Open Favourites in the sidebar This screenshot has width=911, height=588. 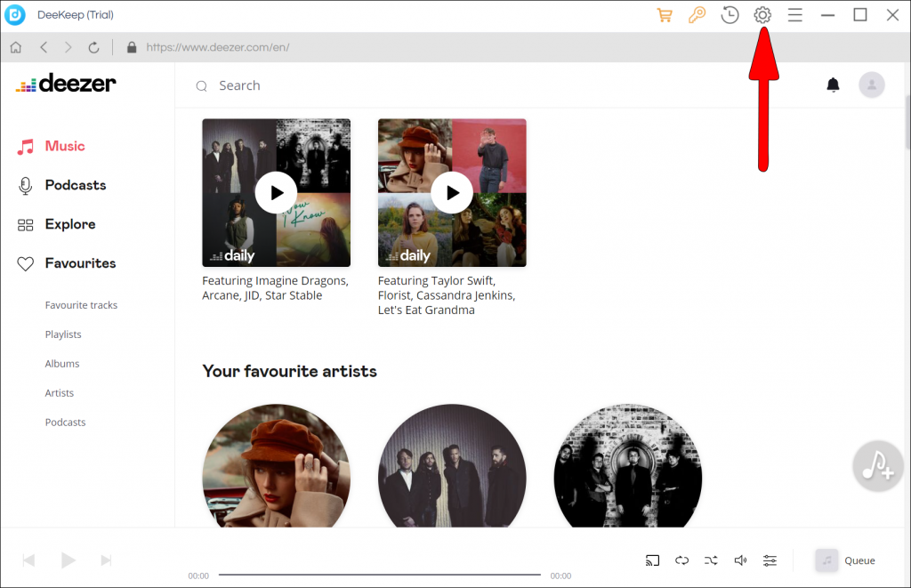point(66,263)
